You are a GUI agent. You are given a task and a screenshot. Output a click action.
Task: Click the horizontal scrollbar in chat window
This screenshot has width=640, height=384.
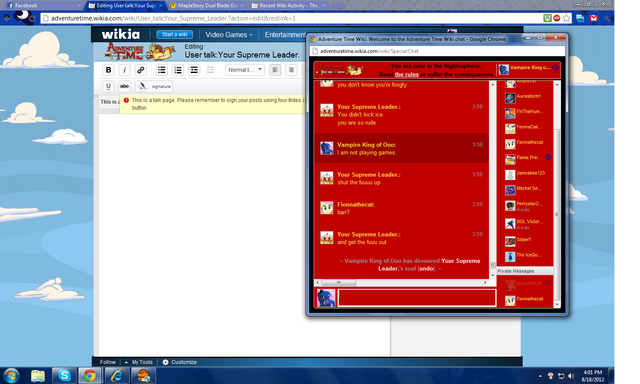[x=401, y=282]
